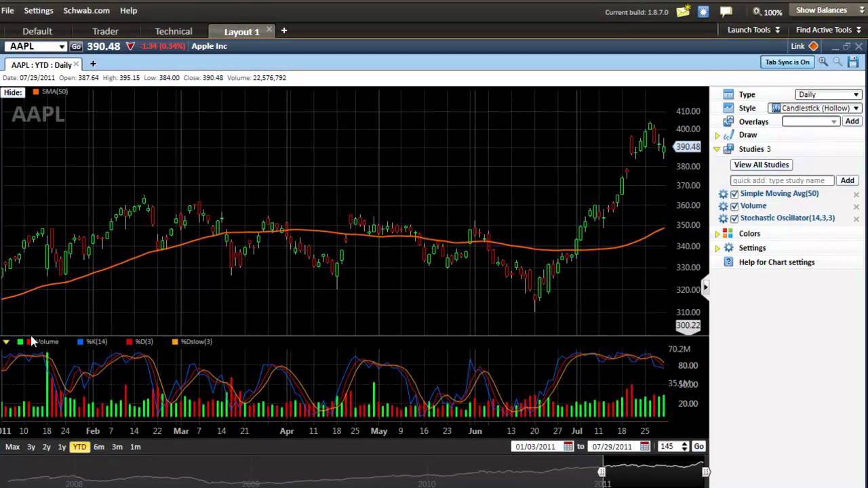Screen dimensions: 868x488
Task: Expand the Launch Tools menu
Action: [753, 30]
